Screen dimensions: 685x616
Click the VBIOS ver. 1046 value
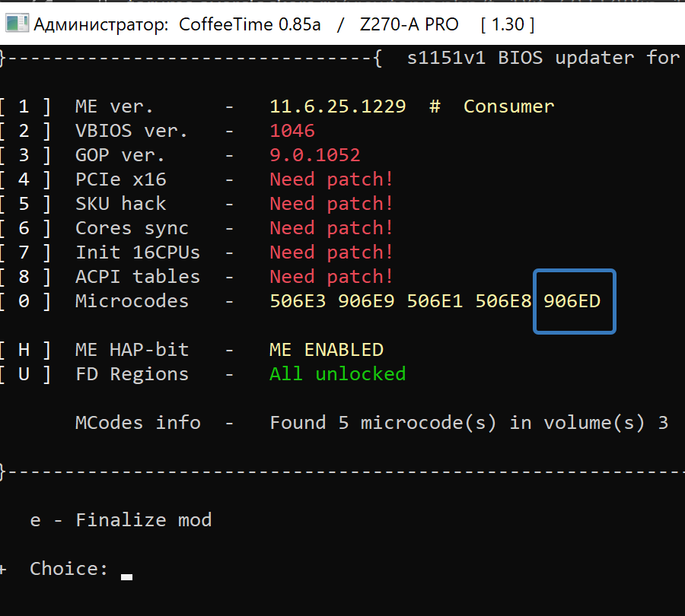292,131
